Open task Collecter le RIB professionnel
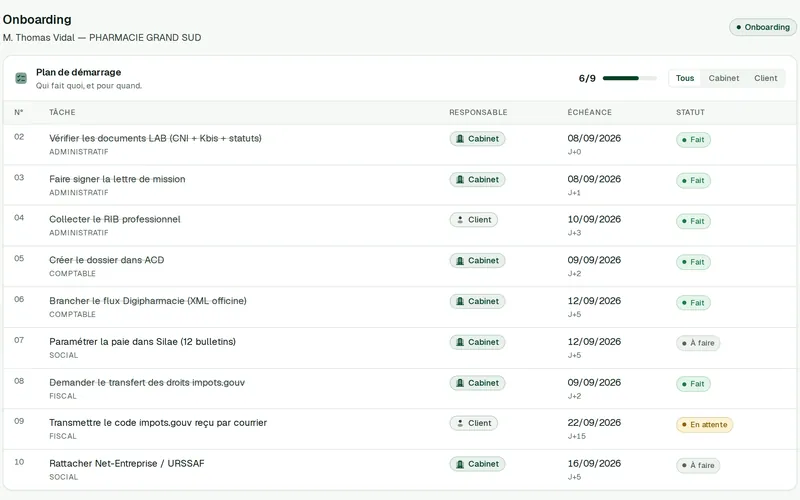Screen dimensions: 800x500 coord(115,219)
